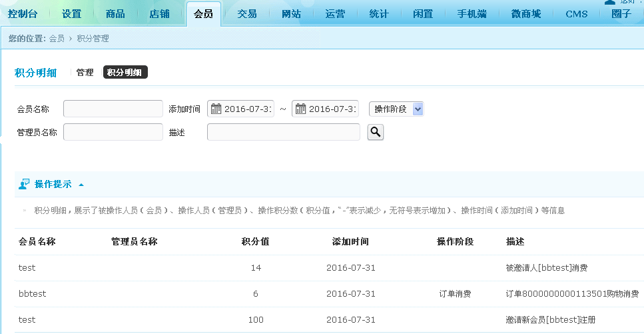This screenshot has width=644, height=334.
Task: Open the 操作阶段 dropdown
Action: point(396,109)
